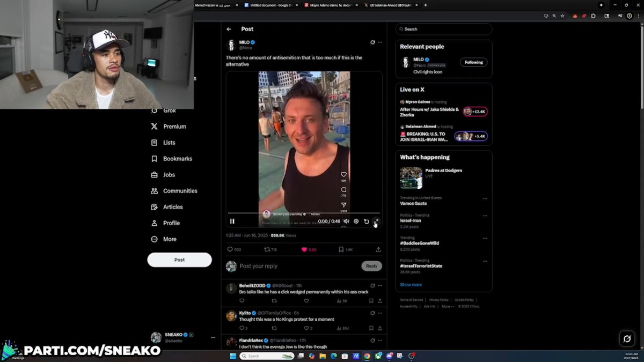Viewport: 644px width, 362px height.
Task: Open Microsoft Edge from the taskbar
Action: coord(334,356)
